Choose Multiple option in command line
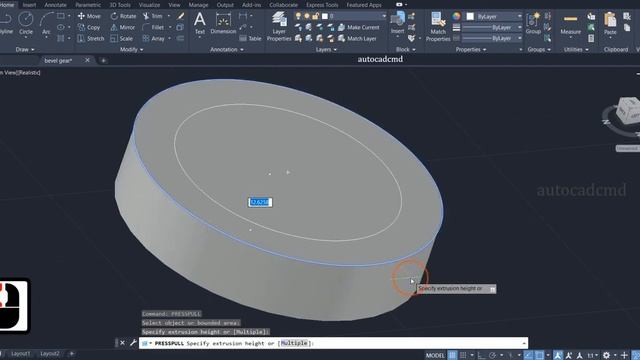The height and width of the screenshot is (360, 640). 294,343
